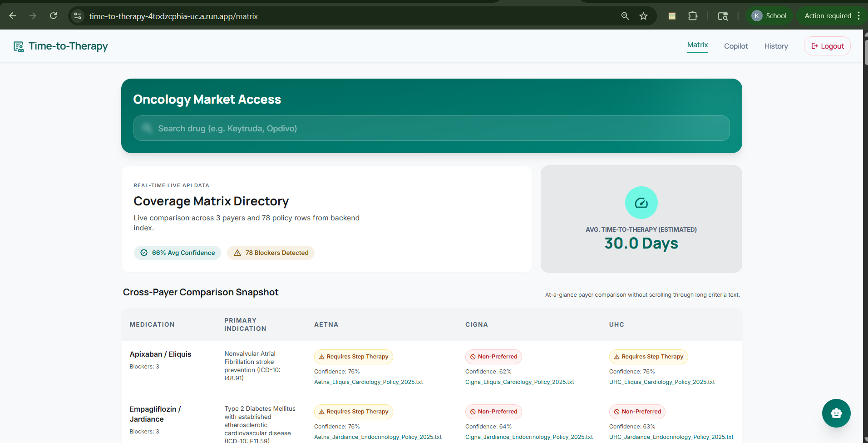Screen dimensions: 868x443
Task: Click the Coverage Matrix Directory heading
Action: point(211,201)
